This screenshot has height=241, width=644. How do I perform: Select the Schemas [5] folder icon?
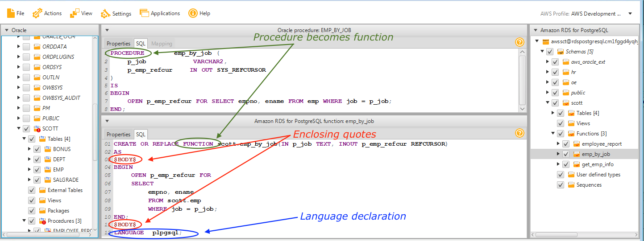coord(561,52)
